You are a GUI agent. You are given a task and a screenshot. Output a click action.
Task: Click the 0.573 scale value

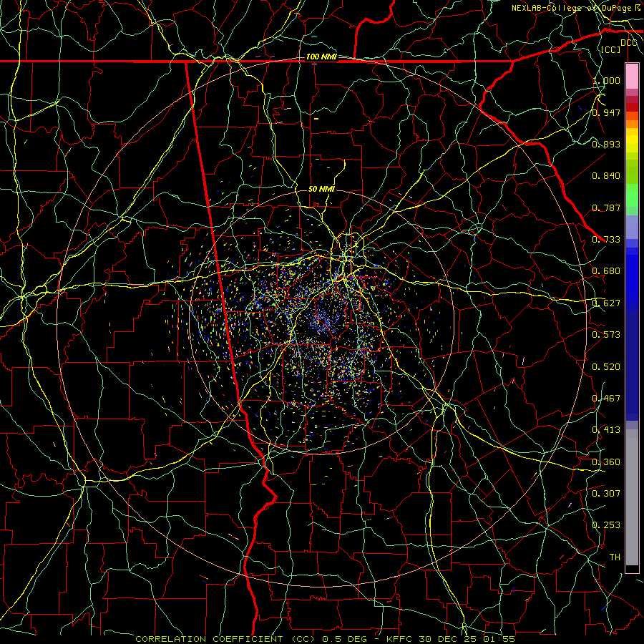point(606,335)
